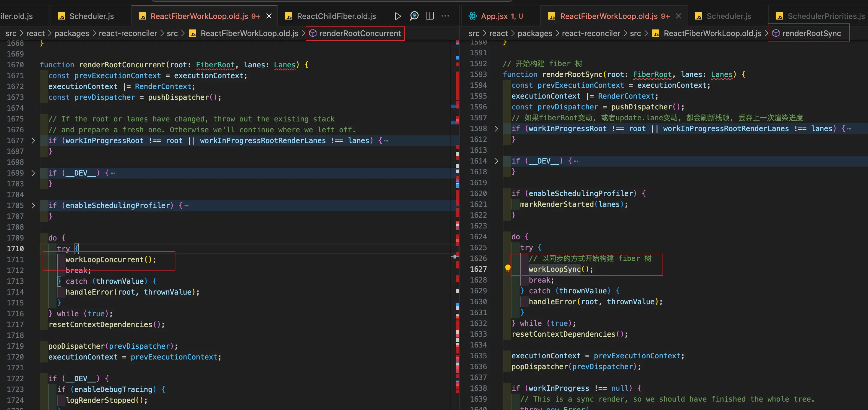
Task: Unfold enableSchedulingProfiler block at line 1705
Action: (x=33, y=205)
